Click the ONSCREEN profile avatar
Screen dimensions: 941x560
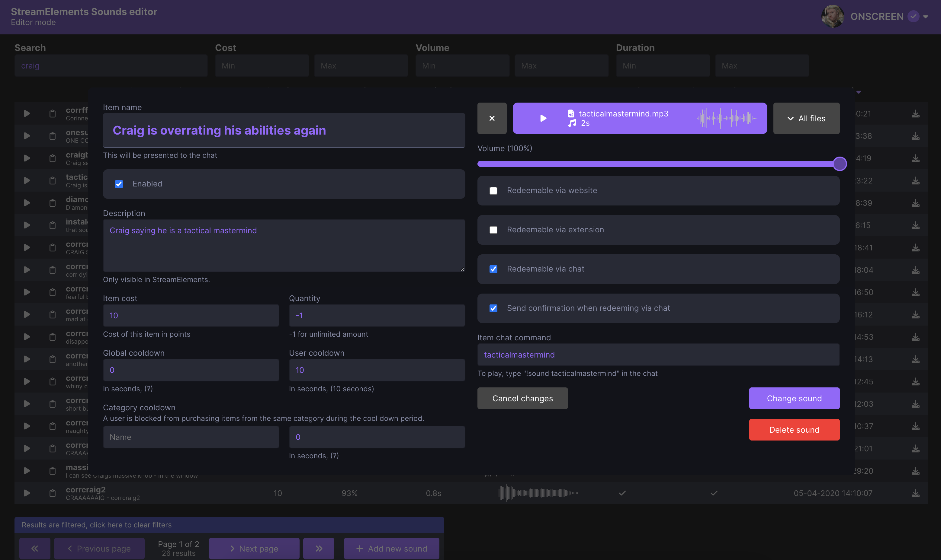click(833, 16)
